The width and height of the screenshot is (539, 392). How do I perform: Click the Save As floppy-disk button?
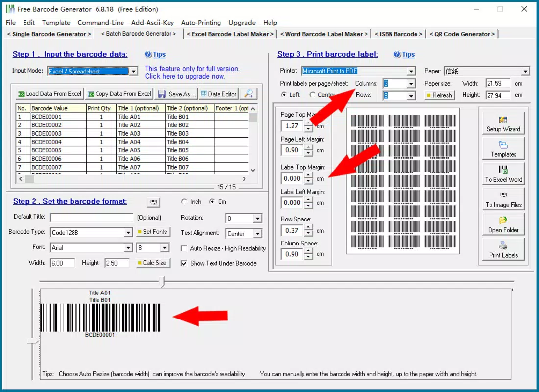pos(177,94)
